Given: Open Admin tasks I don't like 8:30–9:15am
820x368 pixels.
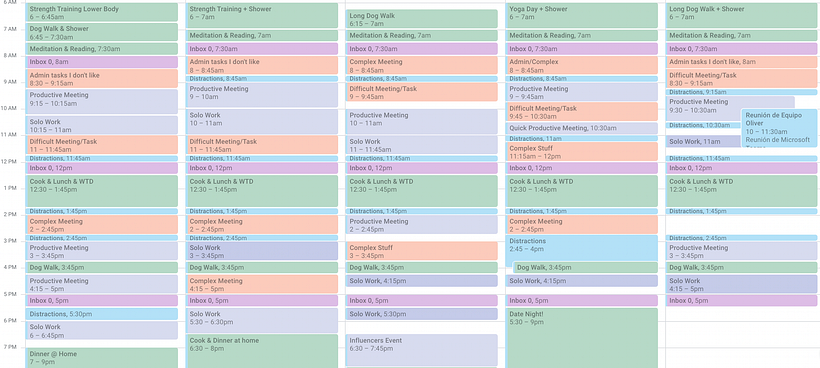Looking at the screenshot, I should [x=102, y=79].
